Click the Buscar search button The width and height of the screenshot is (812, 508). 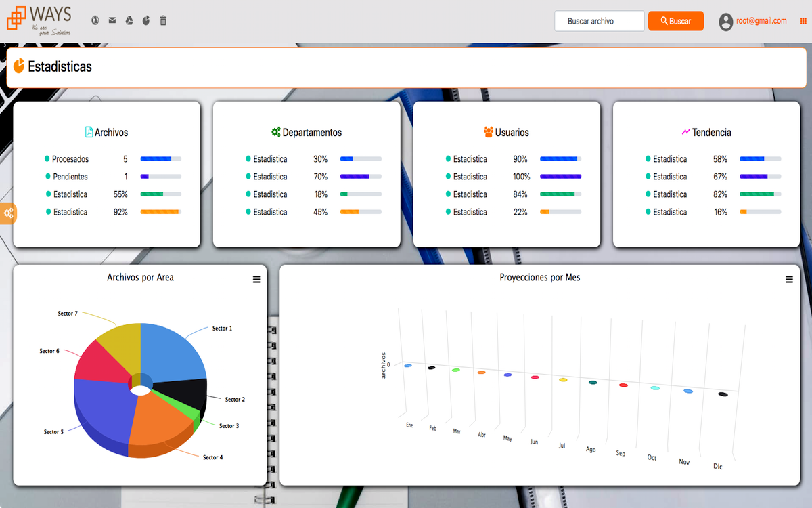(675, 21)
